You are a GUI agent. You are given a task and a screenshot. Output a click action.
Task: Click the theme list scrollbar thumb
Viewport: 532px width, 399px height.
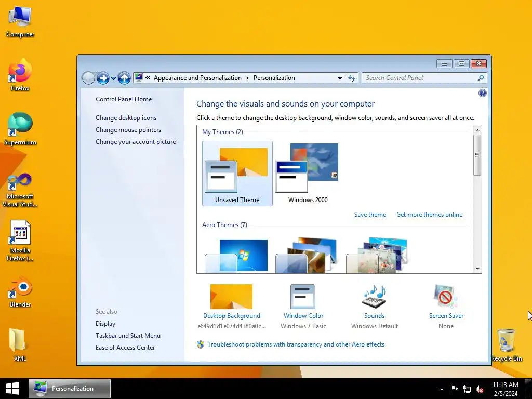tap(477, 155)
